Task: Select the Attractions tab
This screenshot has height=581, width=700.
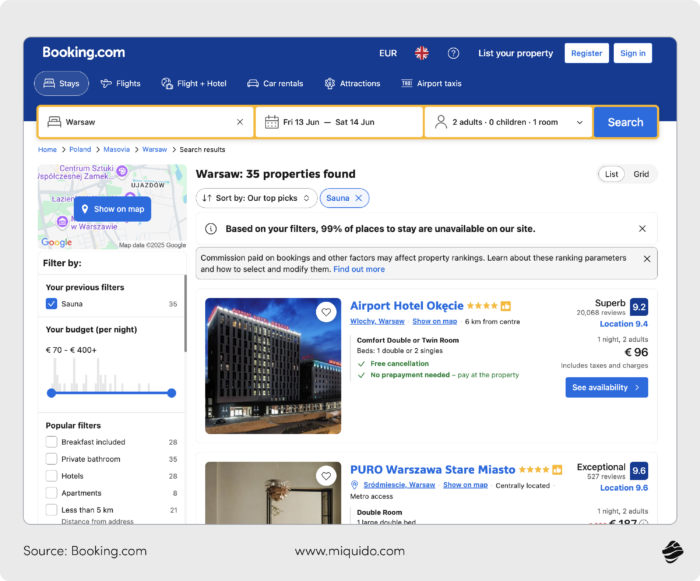Action: 352,84
